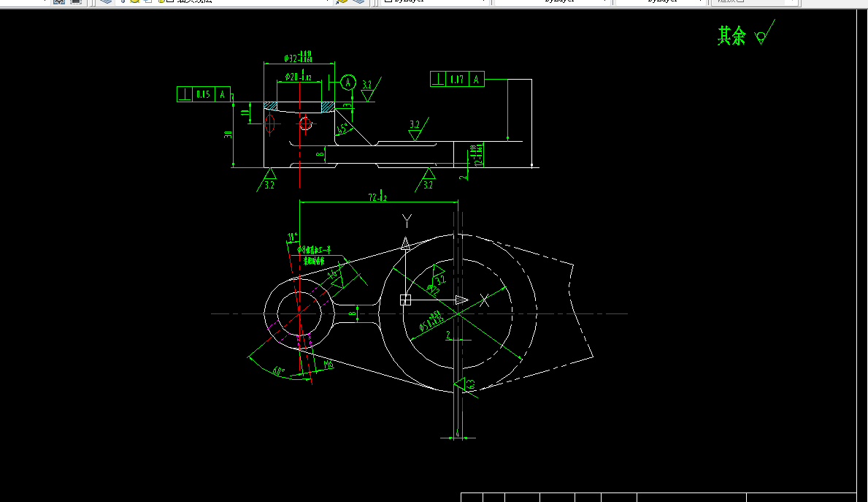Select the 60° angle dimension

point(278,370)
